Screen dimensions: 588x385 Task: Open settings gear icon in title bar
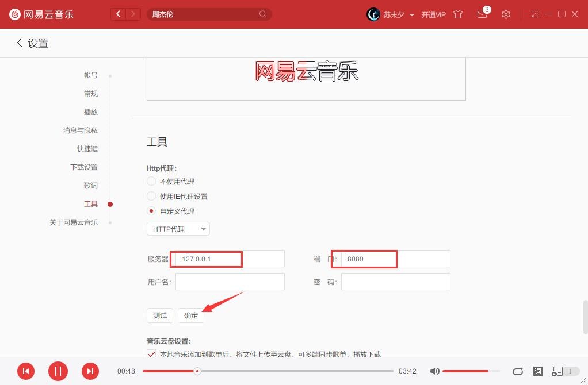[x=506, y=14]
